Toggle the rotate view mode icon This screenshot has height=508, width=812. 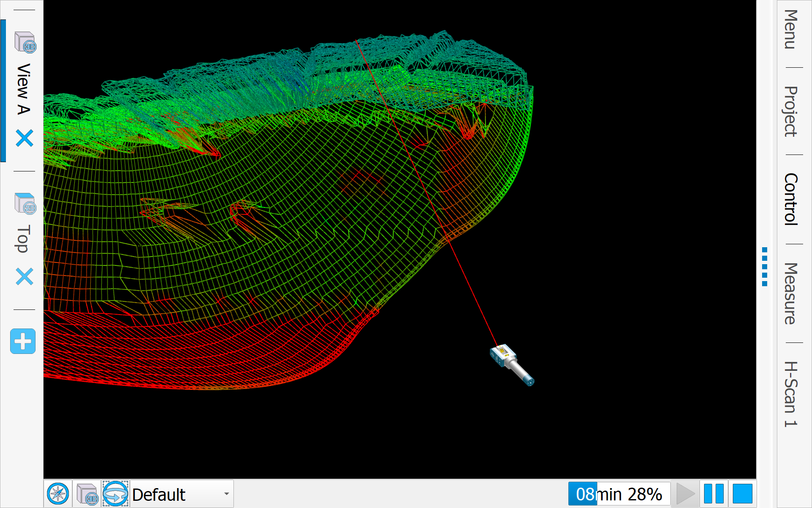pyautogui.click(x=115, y=494)
